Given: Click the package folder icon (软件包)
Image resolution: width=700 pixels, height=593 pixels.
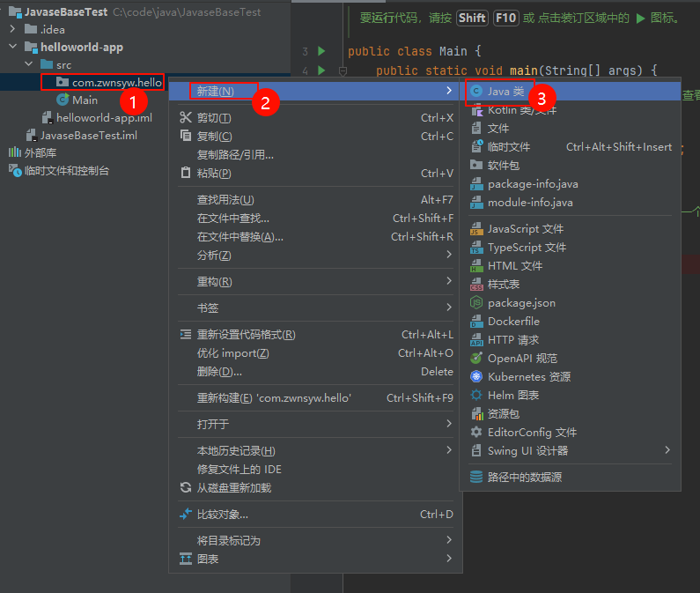Looking at the screenshot, I should coord(476,165).
